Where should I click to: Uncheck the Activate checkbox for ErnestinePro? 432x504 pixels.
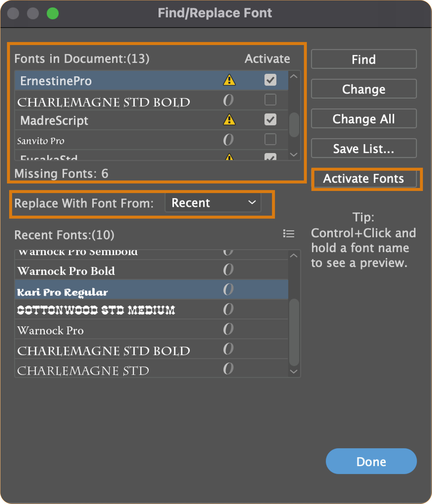tap(270, 80)
